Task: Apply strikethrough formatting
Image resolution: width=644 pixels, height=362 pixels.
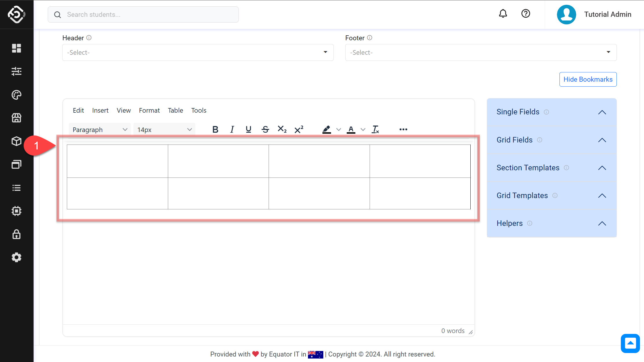Action: pyautogui.click(x=265, y=129)
